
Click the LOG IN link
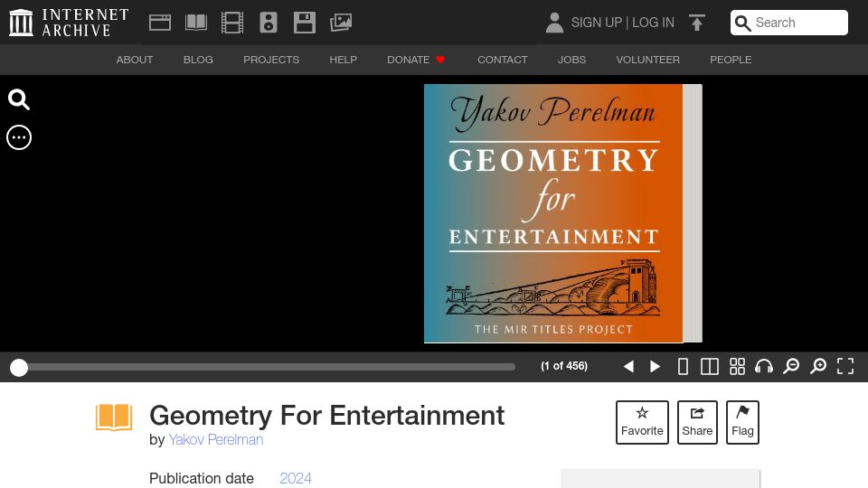click(x=653, y=23)
